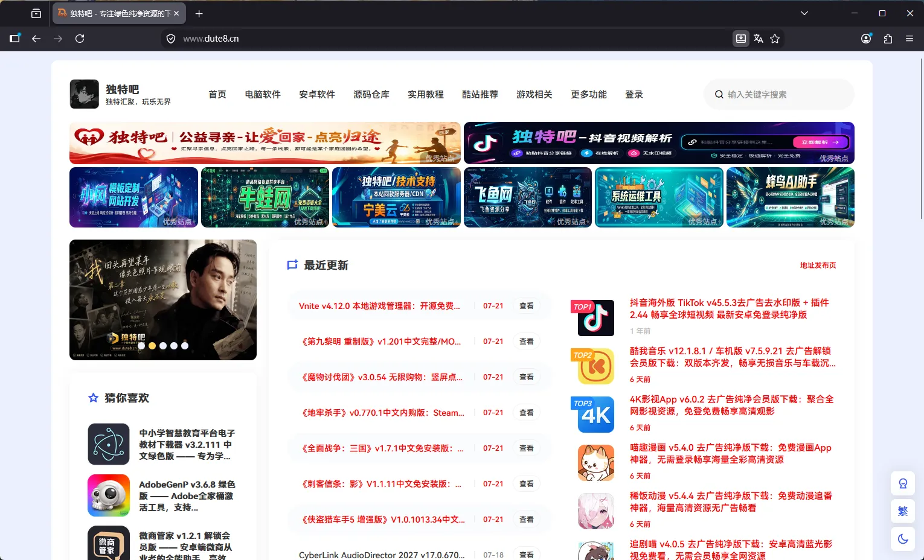This screenshot has height=560, width=924.
Task: Click the browser forward arrow
Action: point(58,39)
